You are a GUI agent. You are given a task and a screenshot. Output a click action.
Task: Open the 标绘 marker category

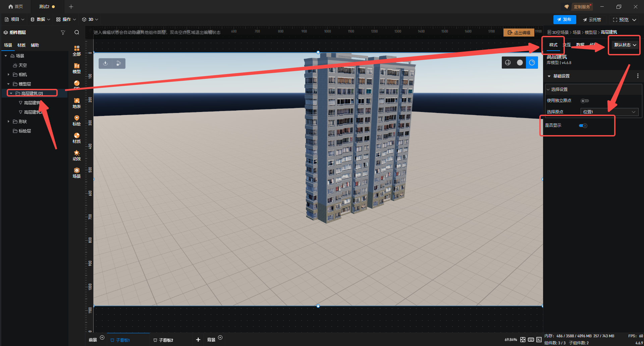pyautogui.click(x=76, y=120)
